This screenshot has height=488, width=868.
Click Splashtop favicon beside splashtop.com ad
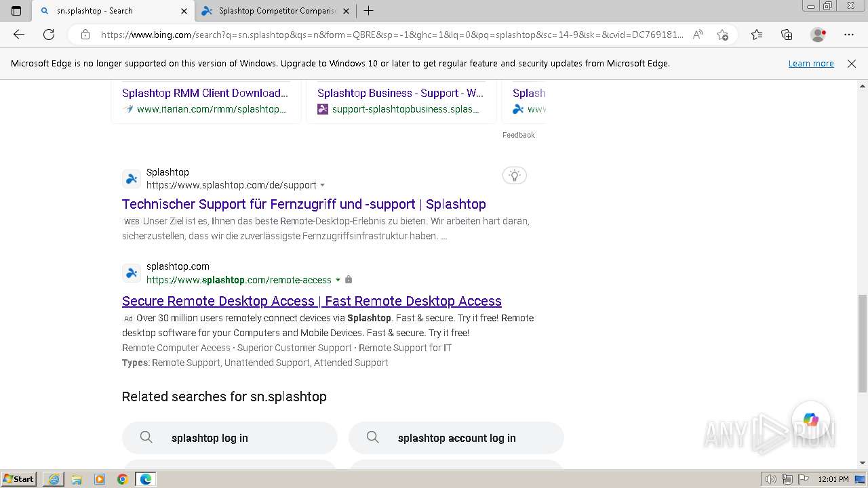click(132, 273)
